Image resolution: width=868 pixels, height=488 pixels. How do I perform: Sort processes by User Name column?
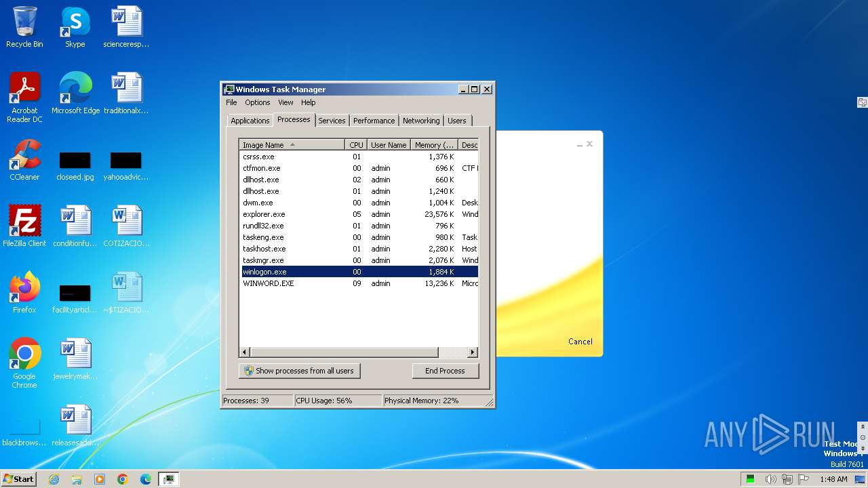point(389,145)
